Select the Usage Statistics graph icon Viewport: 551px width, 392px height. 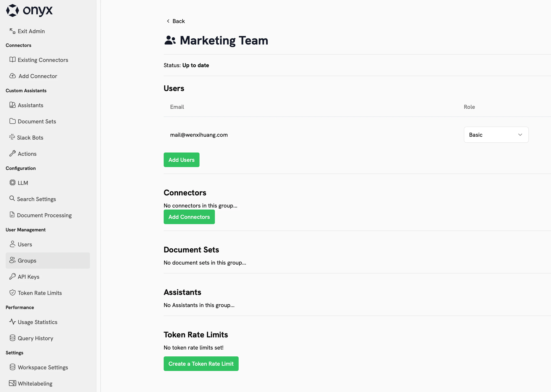[x=12, y=322]
